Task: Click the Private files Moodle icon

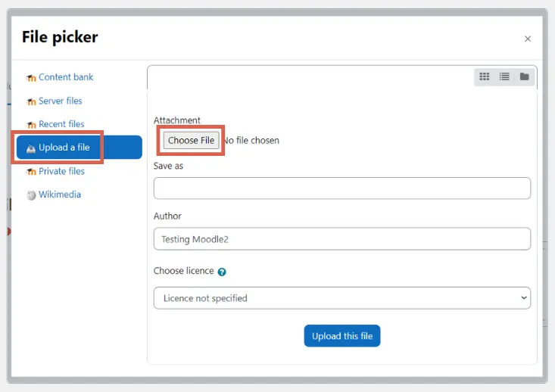Action: [31, 172]
